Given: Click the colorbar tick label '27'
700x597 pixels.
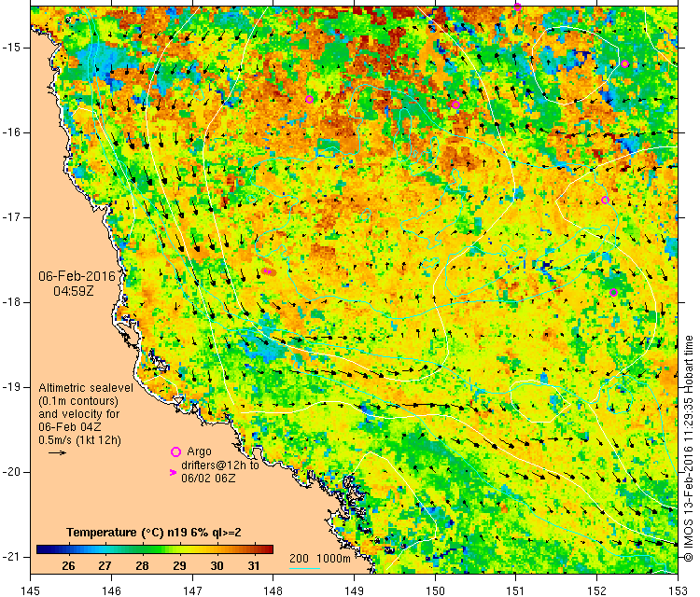Looking at the screenshot, I should tap(105, 566).
